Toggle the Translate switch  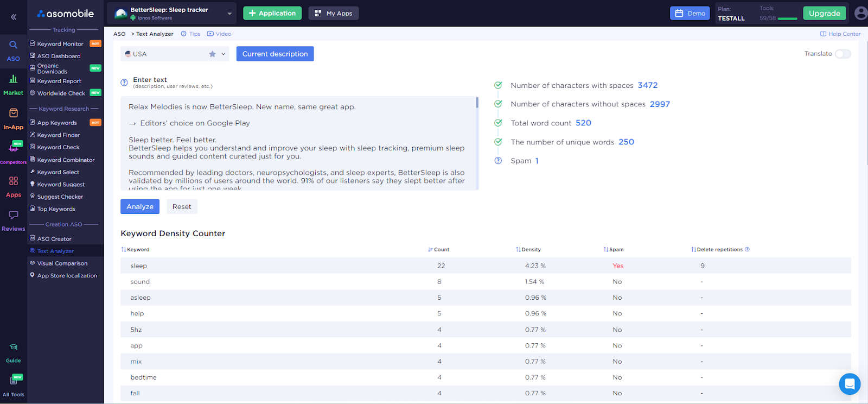coord(843,54)
